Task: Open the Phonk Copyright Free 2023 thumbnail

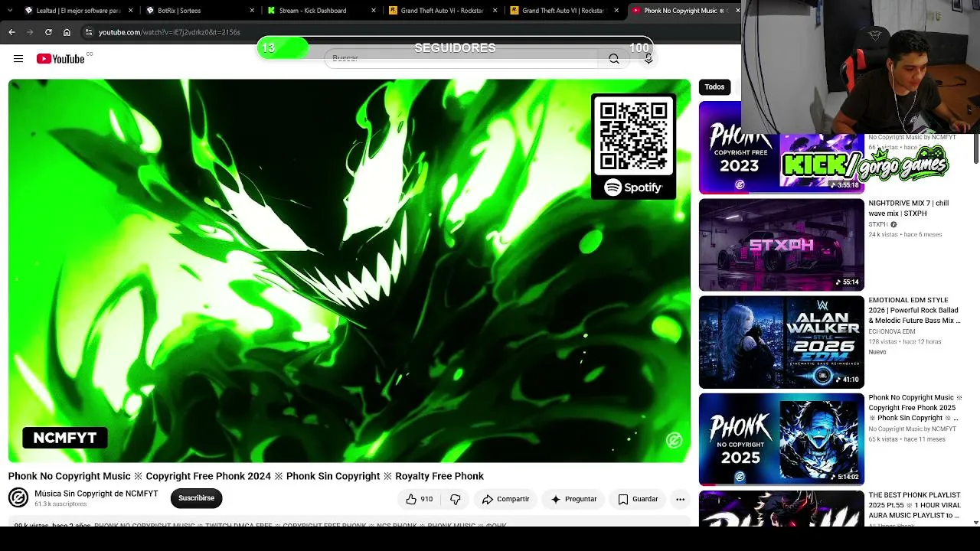Action: [782, 147]
